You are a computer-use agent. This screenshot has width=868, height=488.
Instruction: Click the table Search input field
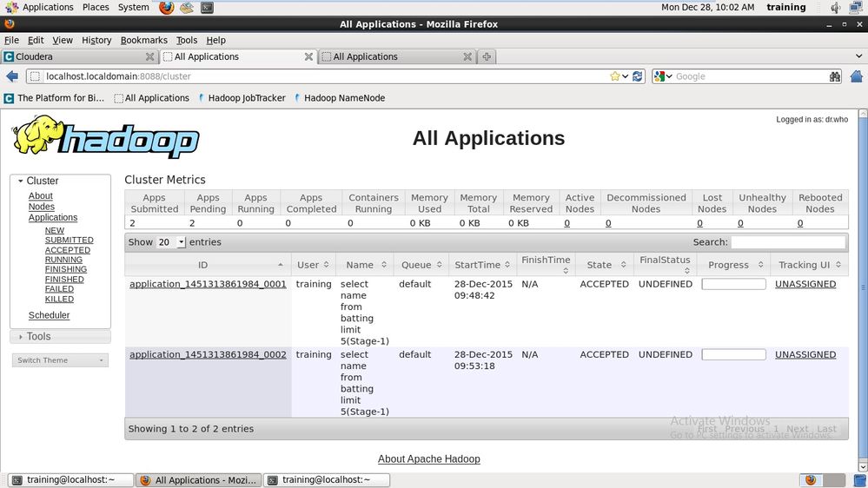[x=787, y=242]
